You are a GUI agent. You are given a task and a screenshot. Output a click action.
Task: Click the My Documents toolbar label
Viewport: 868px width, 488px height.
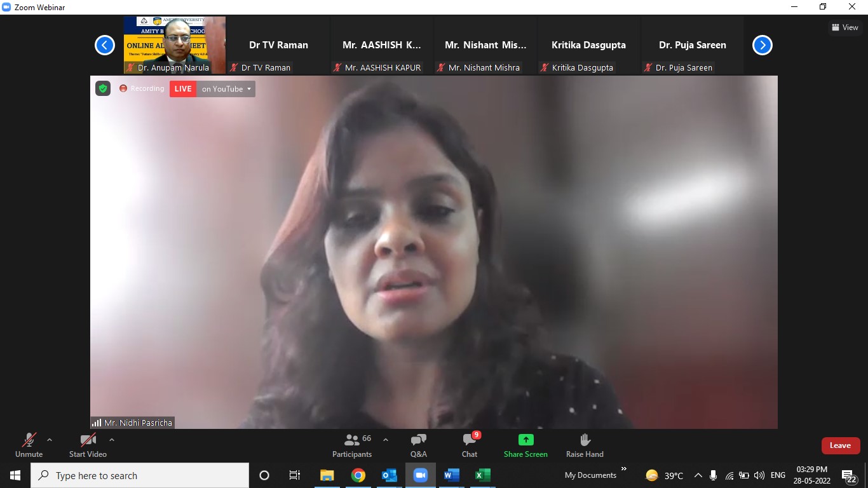pos(590,475)
